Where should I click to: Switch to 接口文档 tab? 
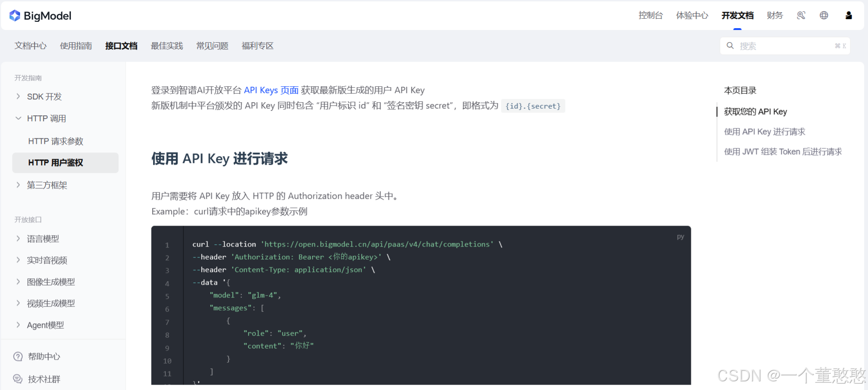pyautogui.click(x=121, y=46)
